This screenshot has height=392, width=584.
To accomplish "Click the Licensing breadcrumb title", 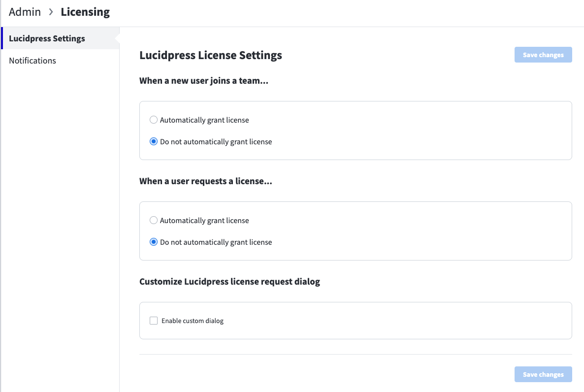I will click(85, 12).
